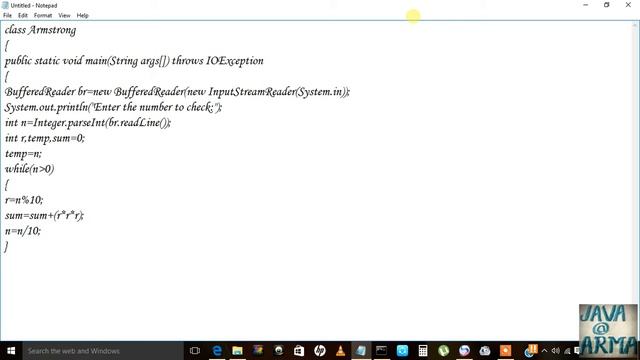Switch to the Notepad taskbar icon
Viewport: 640px width, 360px height.
361,351
